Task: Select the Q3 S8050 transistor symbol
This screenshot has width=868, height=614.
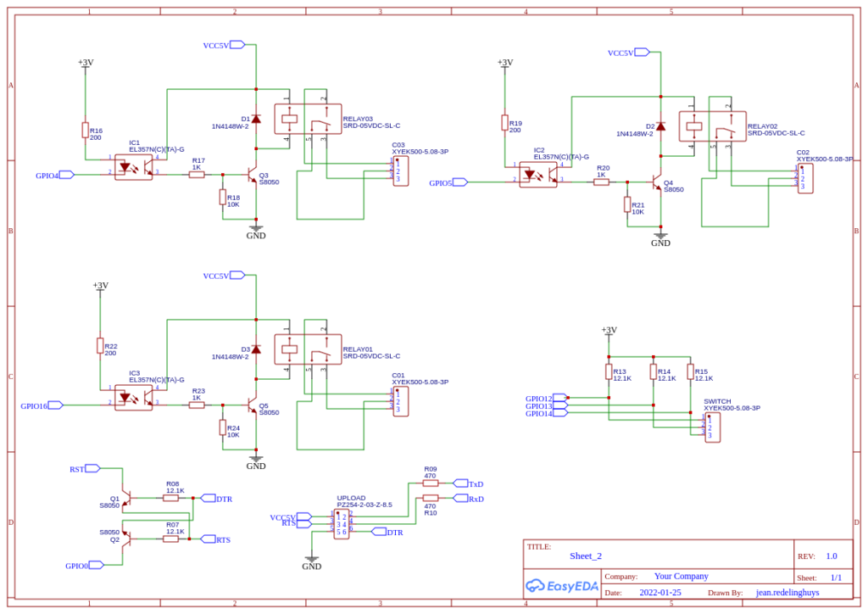Action: tap(252, 176)
